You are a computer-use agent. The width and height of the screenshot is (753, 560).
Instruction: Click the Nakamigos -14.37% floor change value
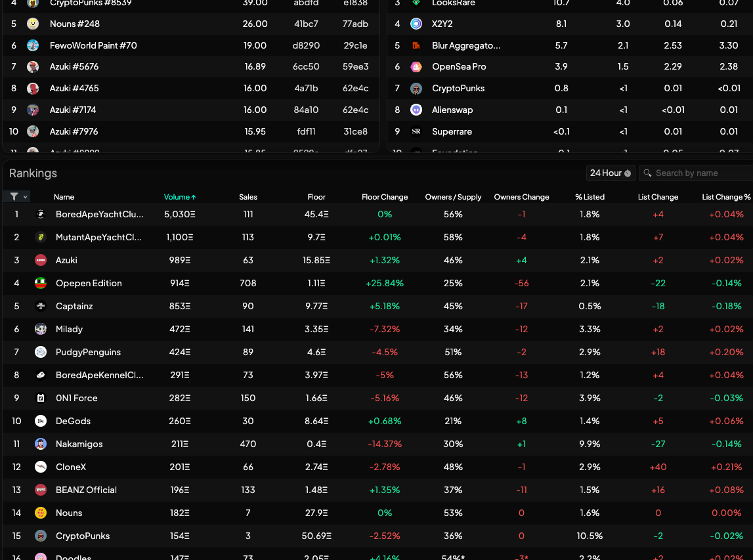384,444
